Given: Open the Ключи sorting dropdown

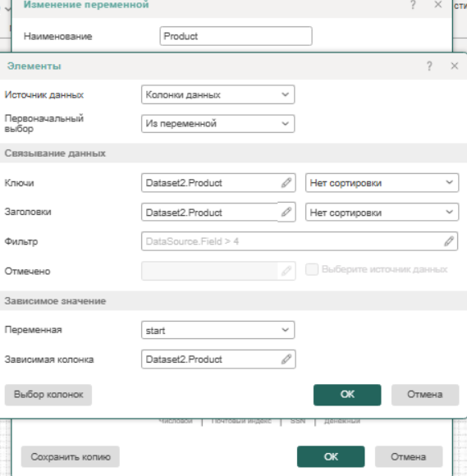Looking at the screenshot, I should [382, 183].
